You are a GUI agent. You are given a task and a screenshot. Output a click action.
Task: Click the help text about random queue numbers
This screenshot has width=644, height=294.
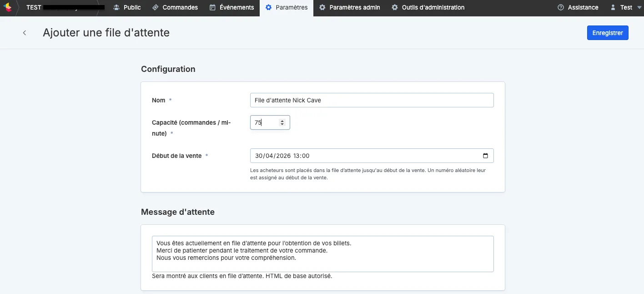point(368,174)
